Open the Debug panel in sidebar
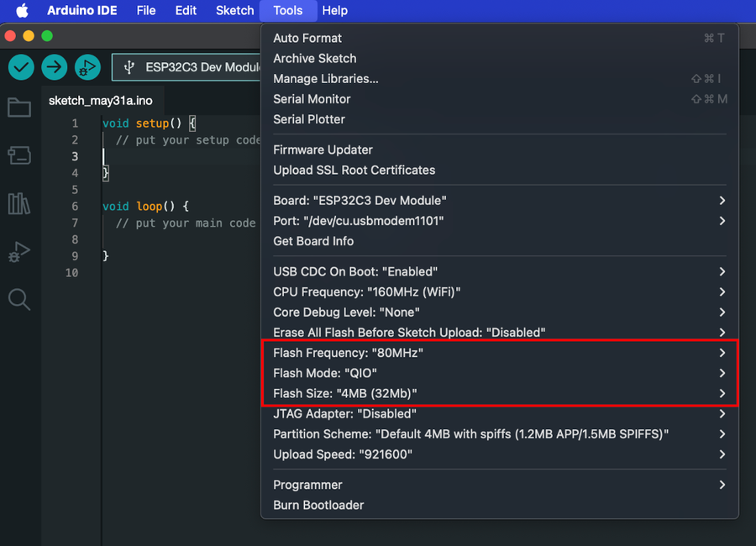This screenshot has width=756, height=546. click(x=19, y=251)
